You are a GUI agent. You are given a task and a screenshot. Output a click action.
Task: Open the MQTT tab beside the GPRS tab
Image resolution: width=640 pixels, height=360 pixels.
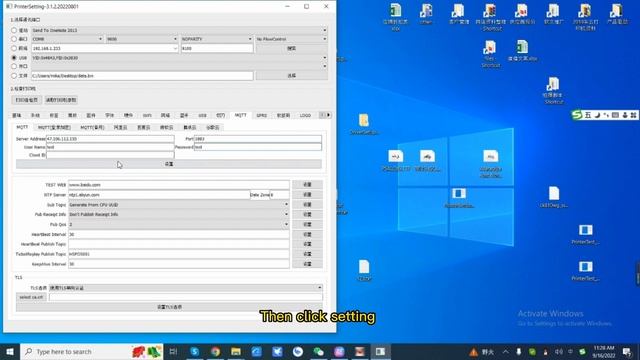tap(240, 115)
